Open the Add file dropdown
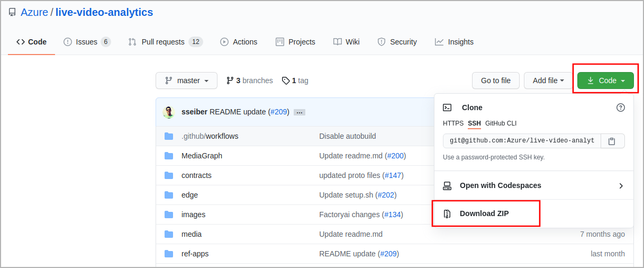The image size is (644, 268). point(548,81)
